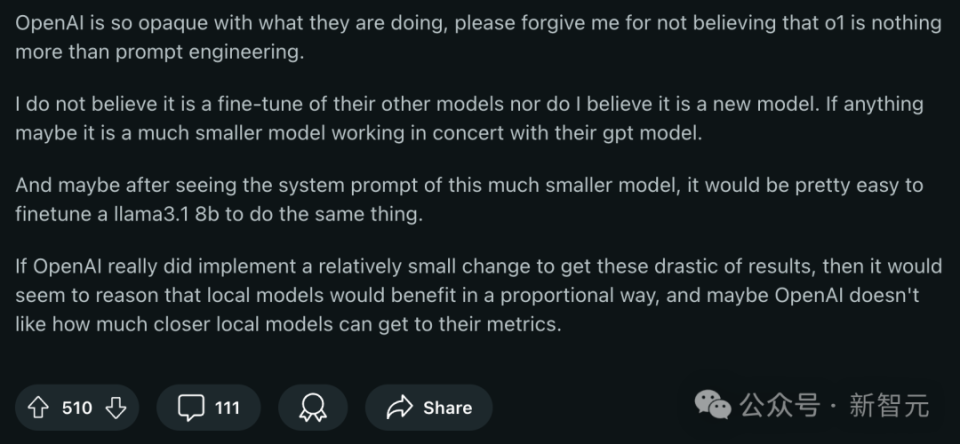The height and width of the screenshot is (444, 960).
Task: Click the Share label text
Action: 448,408
